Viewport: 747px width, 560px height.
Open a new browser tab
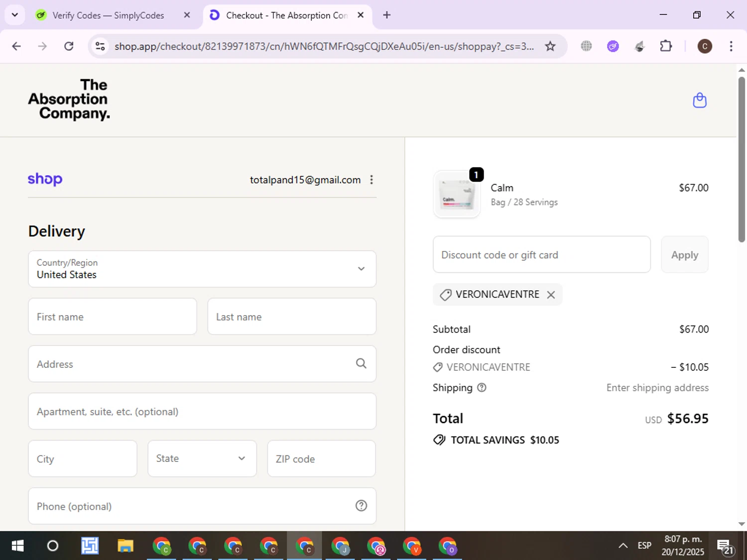click(386, 15)
